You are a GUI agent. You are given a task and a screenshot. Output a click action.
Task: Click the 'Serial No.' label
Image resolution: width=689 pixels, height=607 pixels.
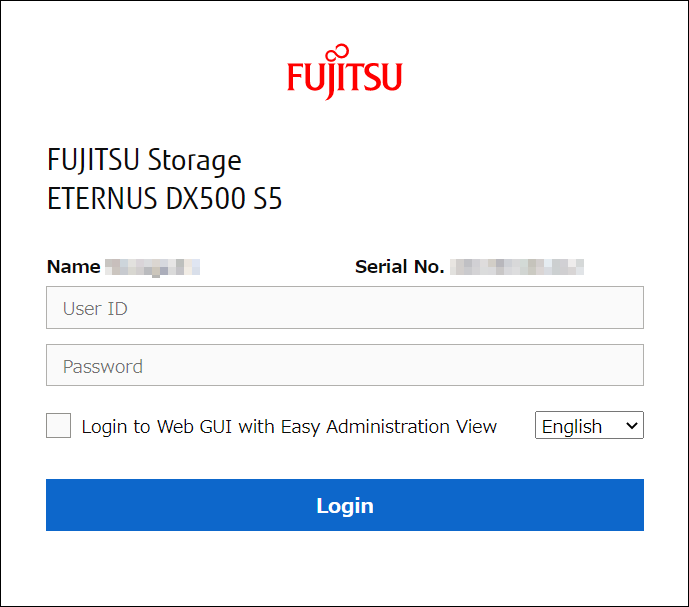[399, 267]
